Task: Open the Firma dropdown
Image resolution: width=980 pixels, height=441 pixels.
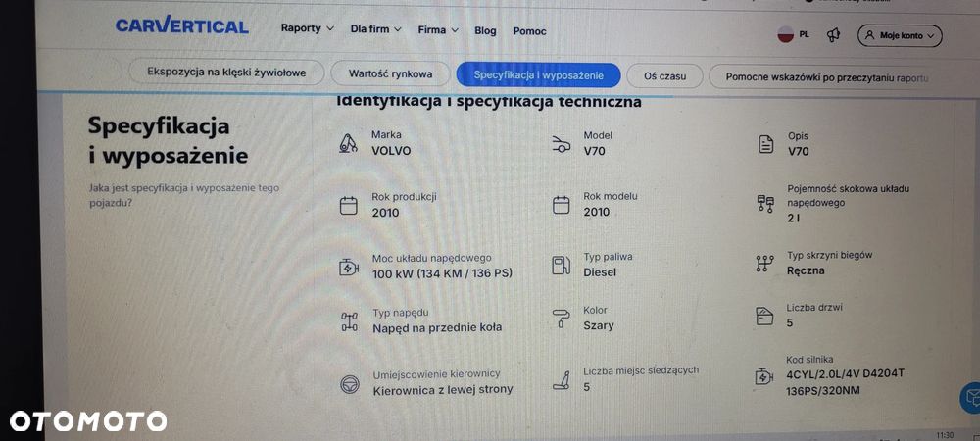Action: pos(438,30)
